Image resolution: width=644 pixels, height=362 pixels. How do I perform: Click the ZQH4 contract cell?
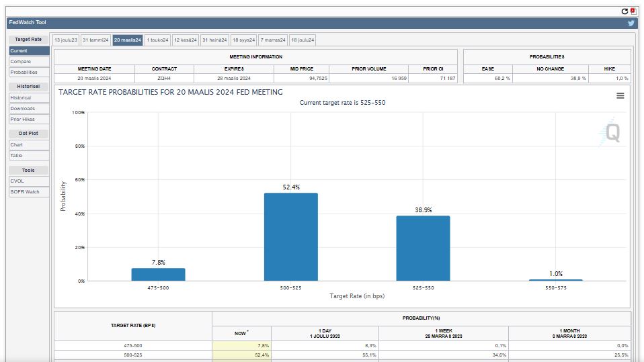click(x=164, y=78)
